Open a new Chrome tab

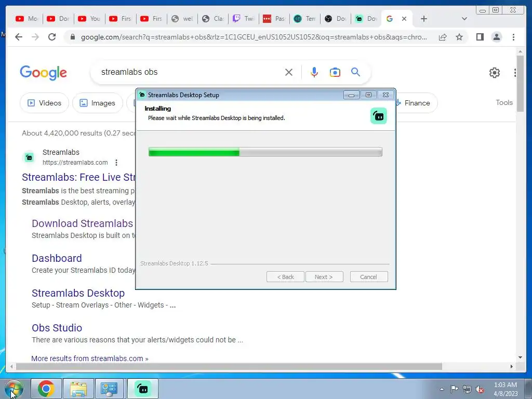[x=424, y=19]
